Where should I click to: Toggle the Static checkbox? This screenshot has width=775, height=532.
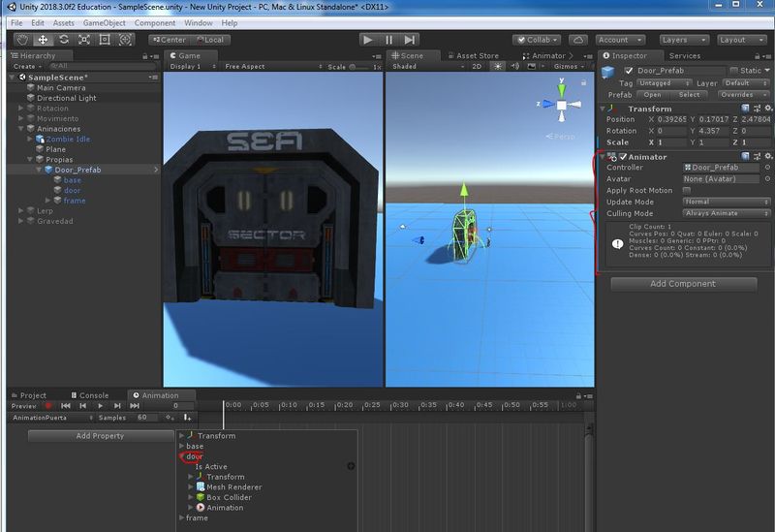[x=733, y=71]
